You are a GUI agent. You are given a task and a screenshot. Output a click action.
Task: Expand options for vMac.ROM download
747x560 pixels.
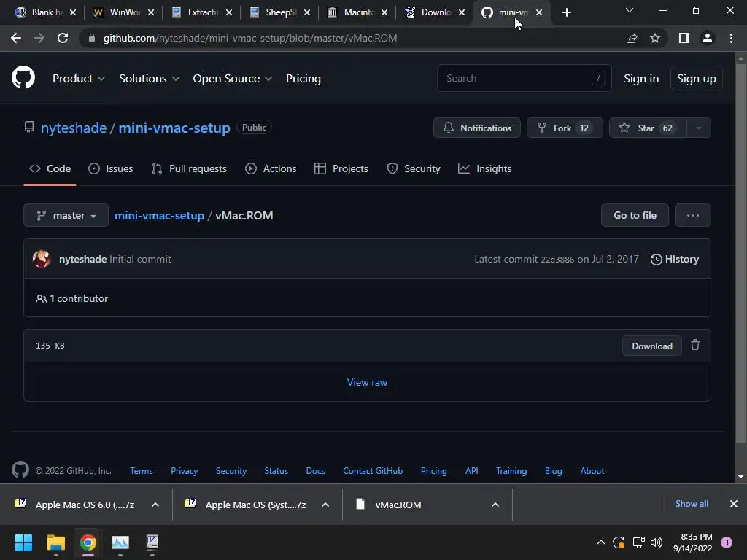[x=495, y=505]
